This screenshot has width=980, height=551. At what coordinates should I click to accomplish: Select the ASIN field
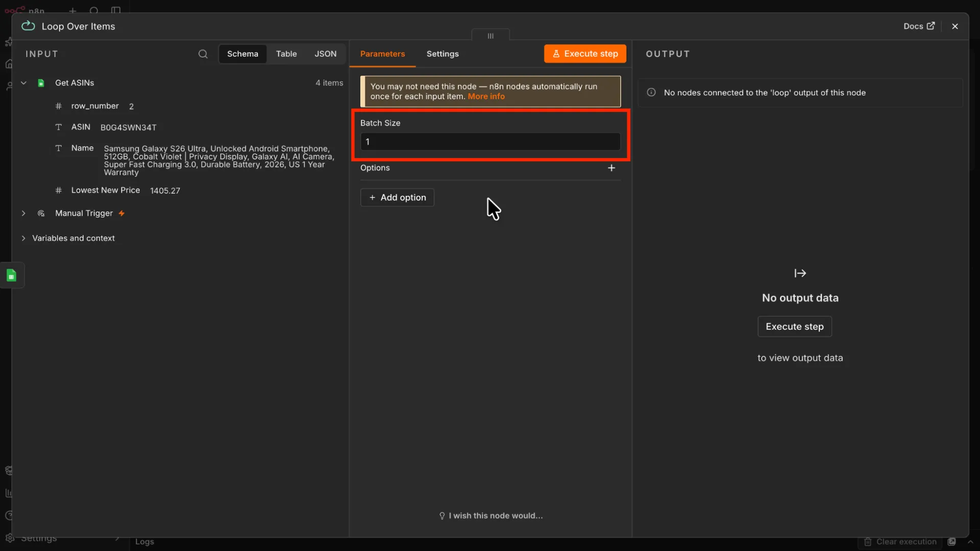click(x=81, y=127)
